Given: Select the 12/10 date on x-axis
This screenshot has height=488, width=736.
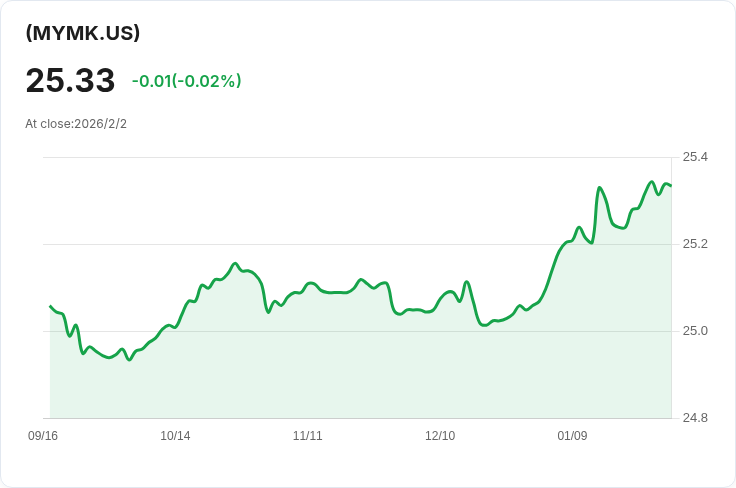Looking at the screenshot, I should pos(440,436).
